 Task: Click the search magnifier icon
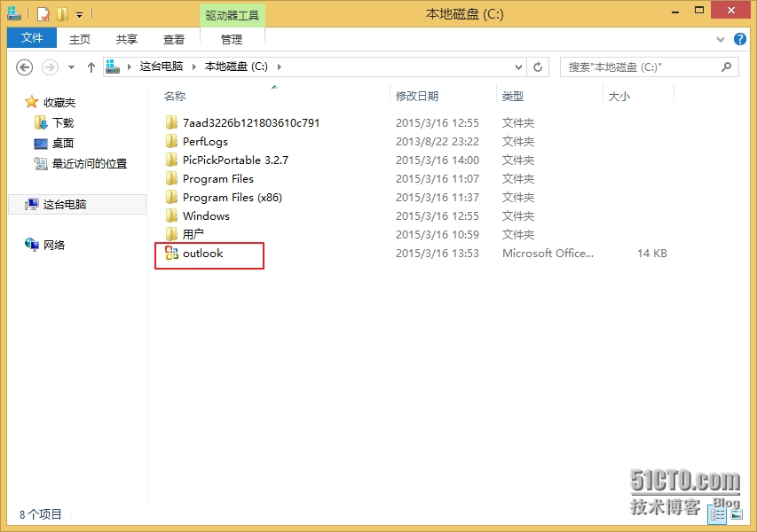pos(726,66)
